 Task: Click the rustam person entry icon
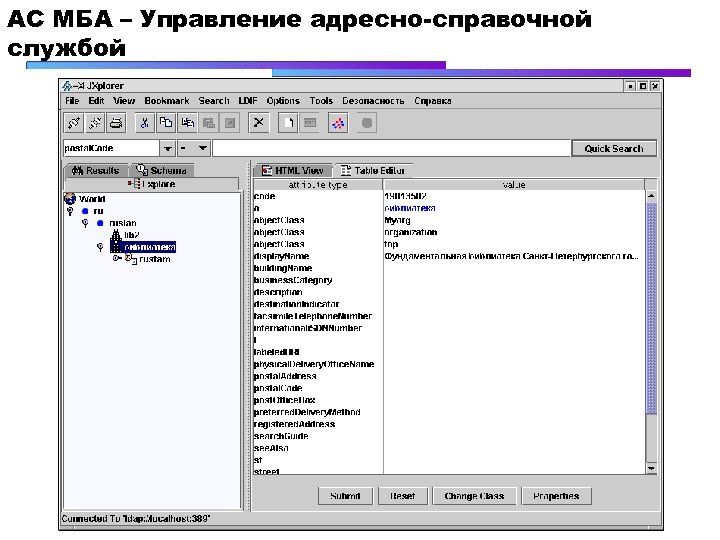[131, 259]
